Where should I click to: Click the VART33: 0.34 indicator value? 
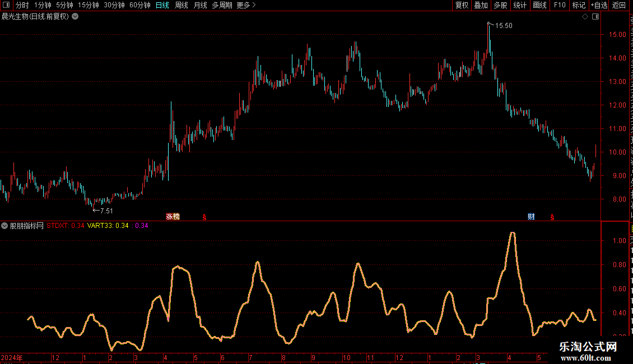coord(108,226)
